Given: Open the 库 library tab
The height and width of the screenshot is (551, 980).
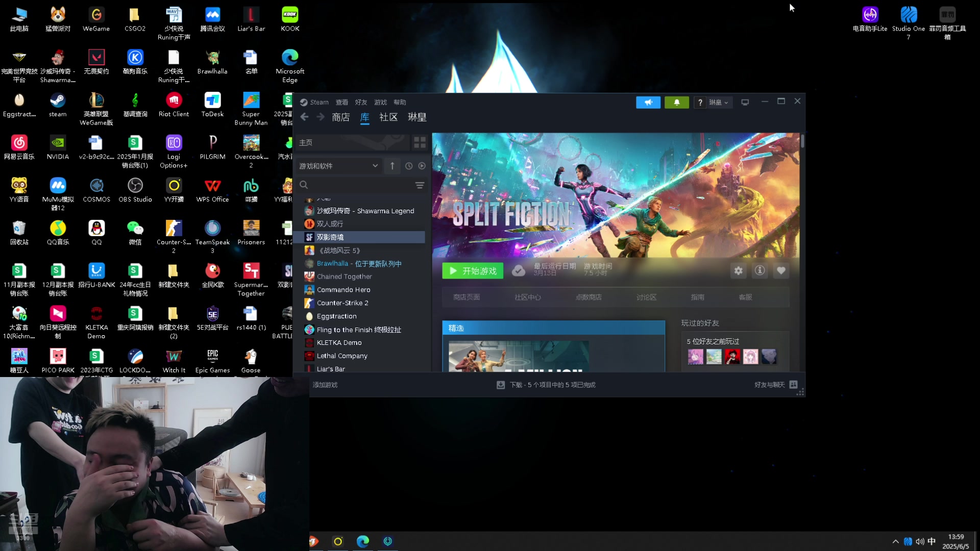Looking at the screenshot, I should (364, 117).
